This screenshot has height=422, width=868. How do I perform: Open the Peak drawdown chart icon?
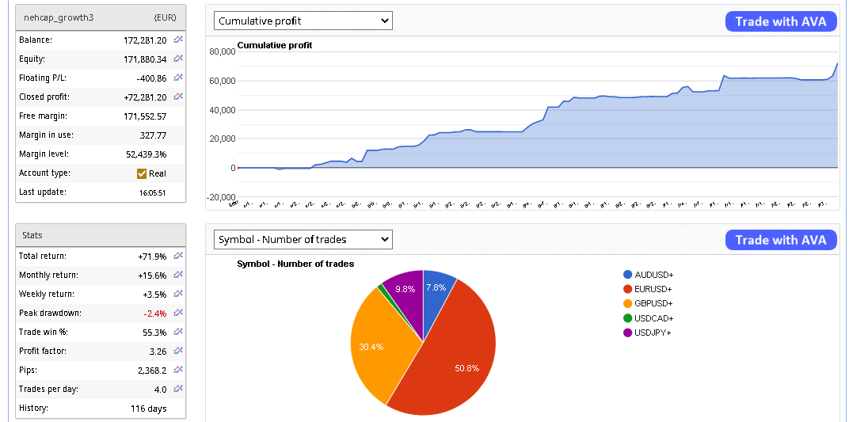tap(178, 313)
